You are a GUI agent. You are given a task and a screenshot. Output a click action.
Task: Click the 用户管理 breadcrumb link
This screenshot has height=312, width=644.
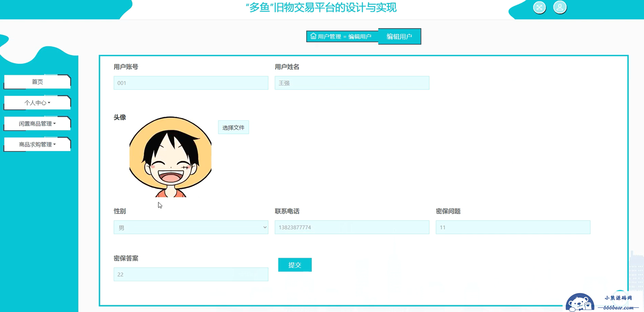click(x=329, y=36)
